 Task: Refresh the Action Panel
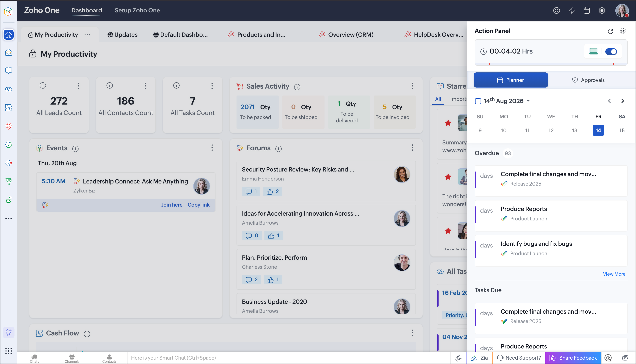pyautogui.click(x=611, y=31)
